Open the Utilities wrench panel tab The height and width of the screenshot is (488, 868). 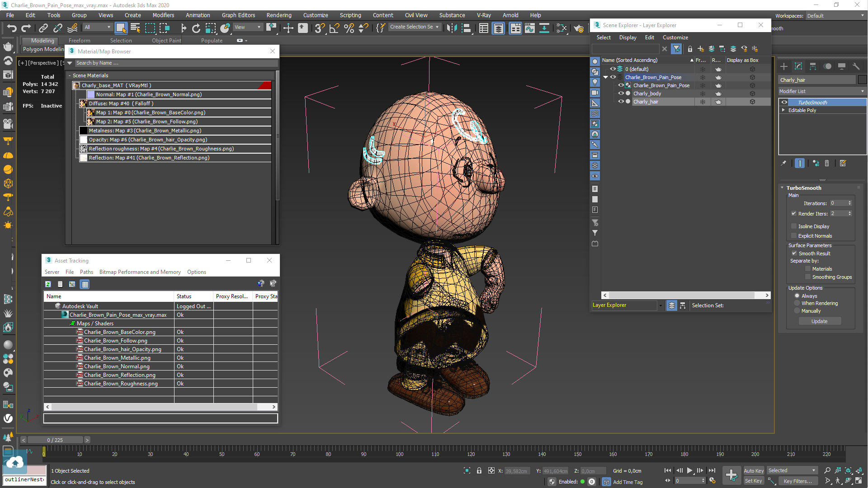pos(856,66)
